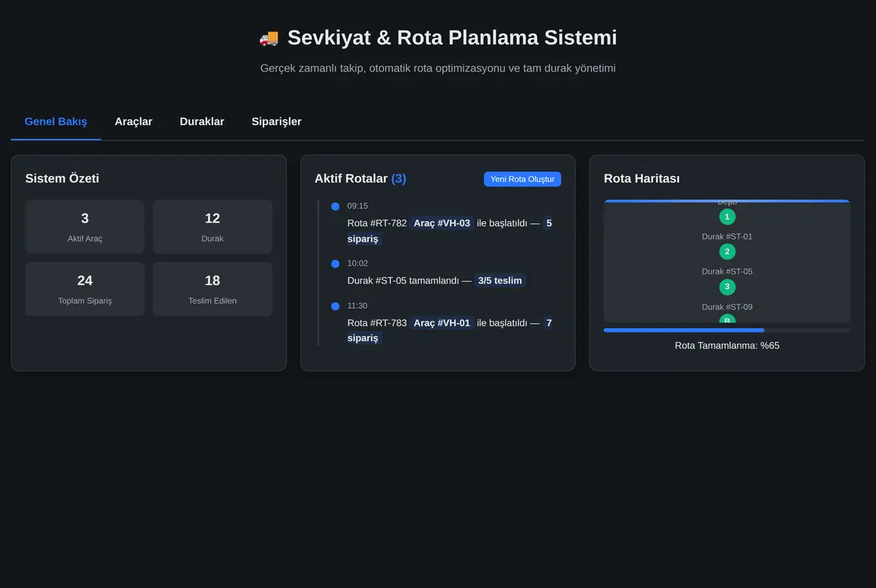This screenshot has width=876, height=588.
Task: Click the Yeni Rota Oluştur button
Action: [523, 179]
